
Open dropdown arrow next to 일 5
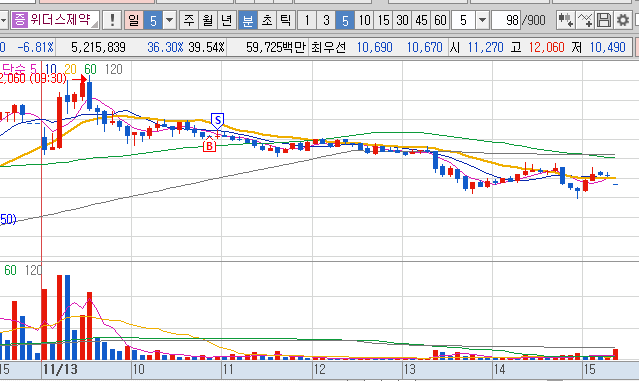tap(170, 20)
